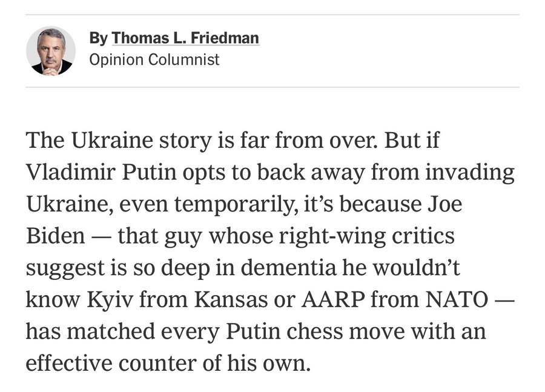Viewport: 545px width, 392px height.
Task: Click the word "critics" in the article
Action: pos(424,235)
